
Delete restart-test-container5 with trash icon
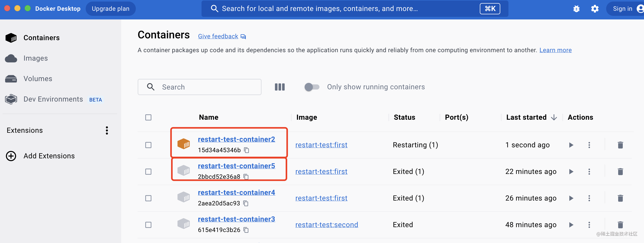(620, 172)
